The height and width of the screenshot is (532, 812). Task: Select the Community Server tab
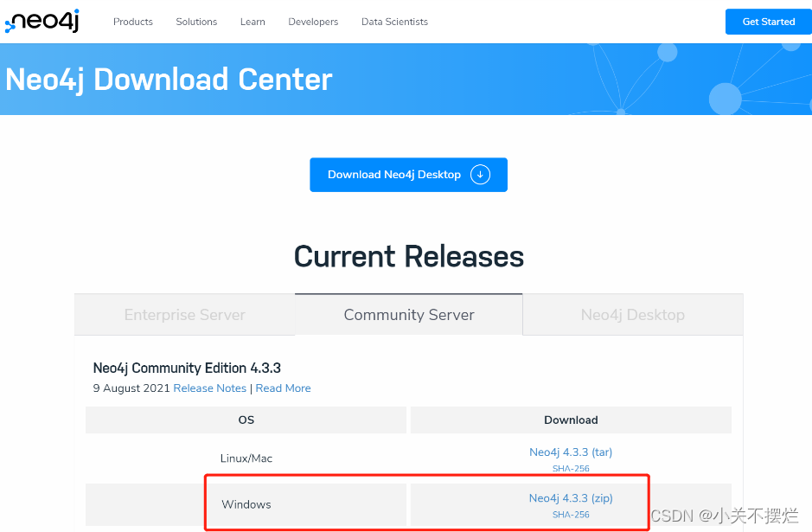[x=408, y=314]
